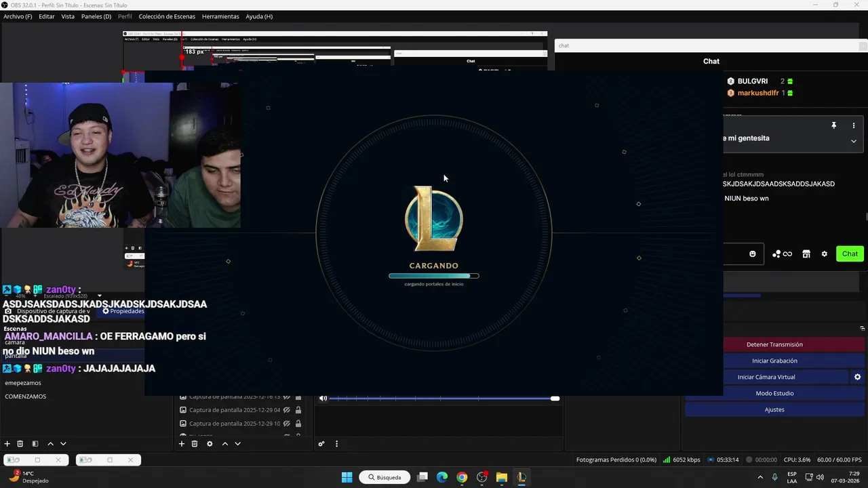Toggle visibility of Captura de pantalla 2025-12-29 04
The height and width of the screenshot is (488, 868).
click(287, 410)
